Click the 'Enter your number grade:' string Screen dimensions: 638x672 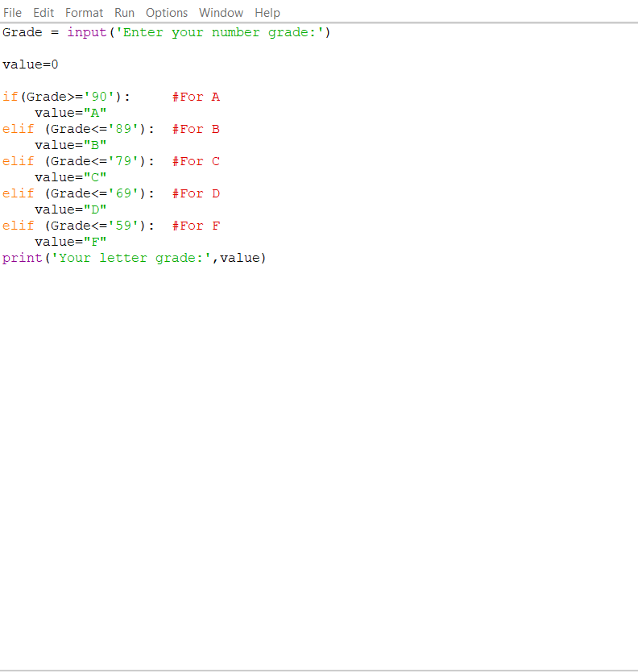pyautogui.click(x=219, y=32)
